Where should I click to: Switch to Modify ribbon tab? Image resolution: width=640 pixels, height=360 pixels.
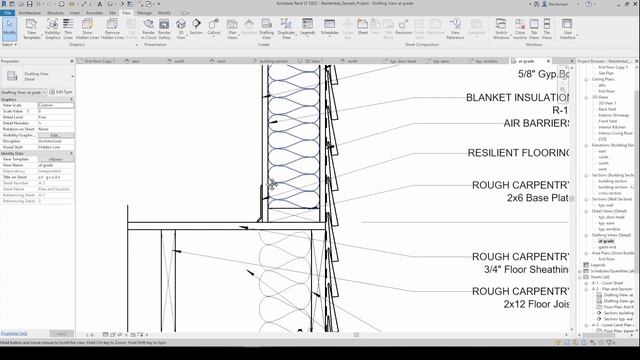pyautogui.click(x=164, y=13)
